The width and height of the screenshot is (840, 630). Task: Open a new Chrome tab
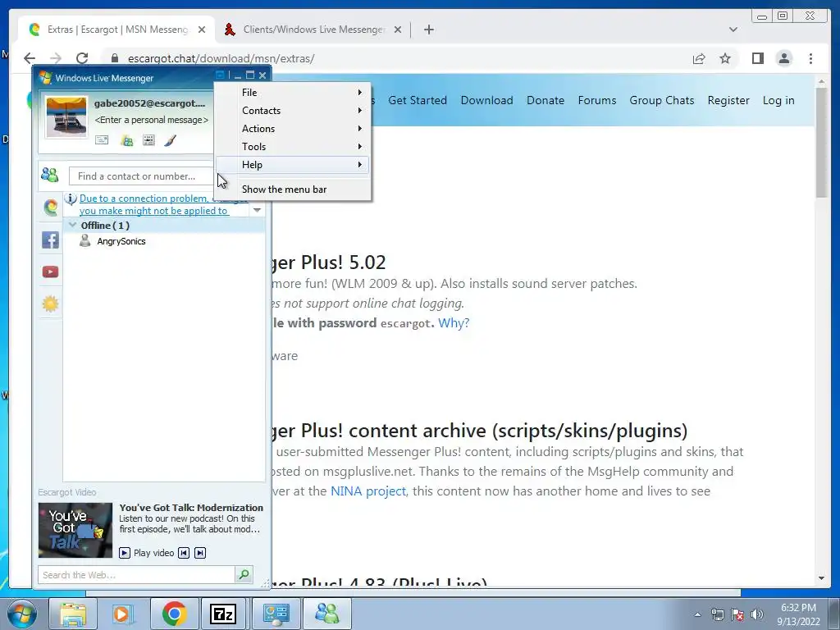coord(428,30)
